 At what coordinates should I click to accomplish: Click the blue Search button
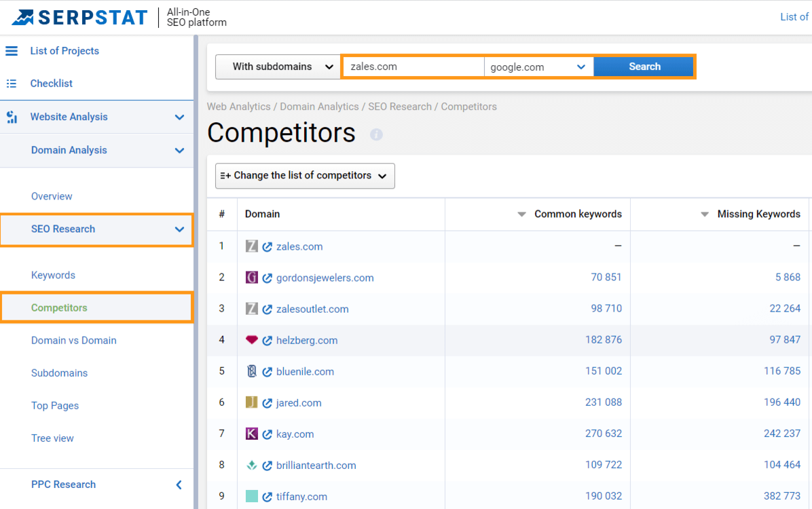click(644, 67)
